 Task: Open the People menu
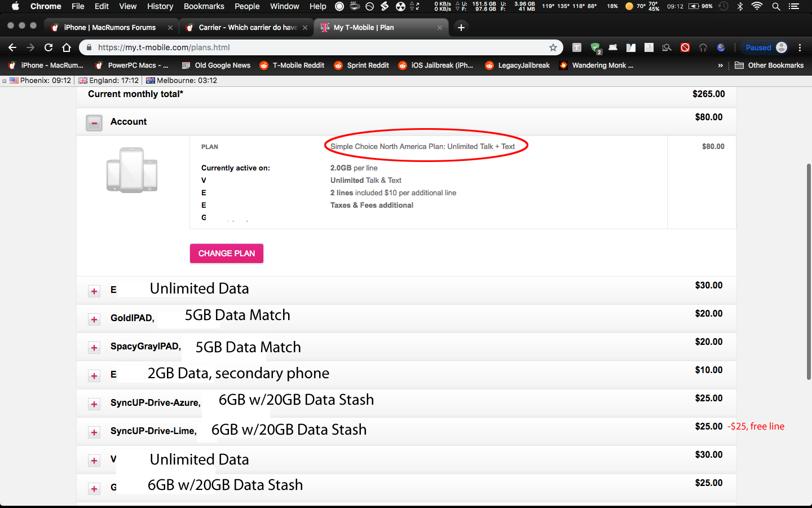[x=247, y=6]
